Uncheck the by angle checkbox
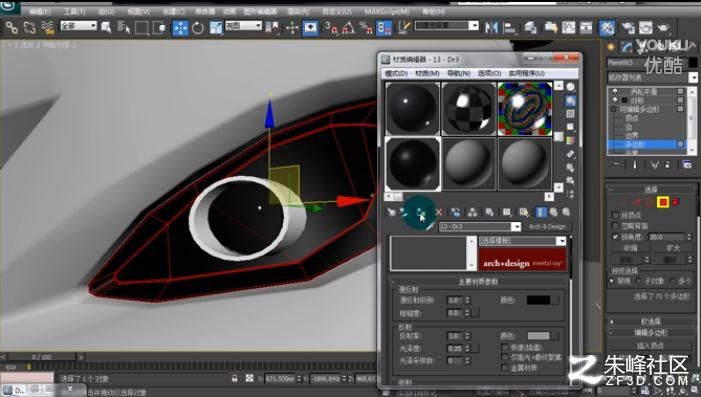This screenshot has height=397, width=701. click(x=615, y=237)
